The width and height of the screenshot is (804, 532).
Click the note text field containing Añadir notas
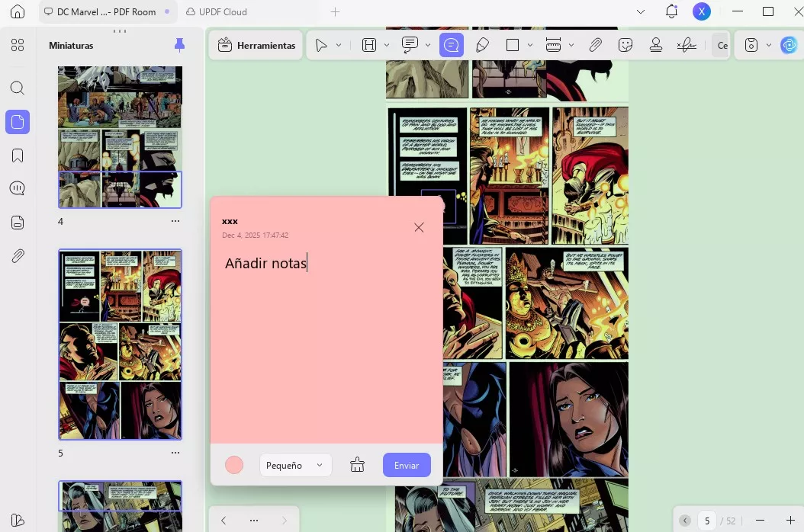(326, 344)
